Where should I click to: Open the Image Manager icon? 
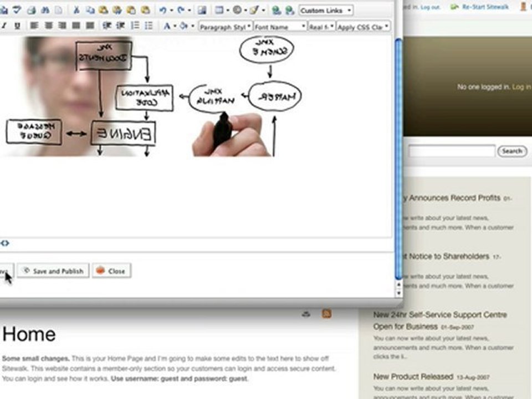click(x=202, y=10)
